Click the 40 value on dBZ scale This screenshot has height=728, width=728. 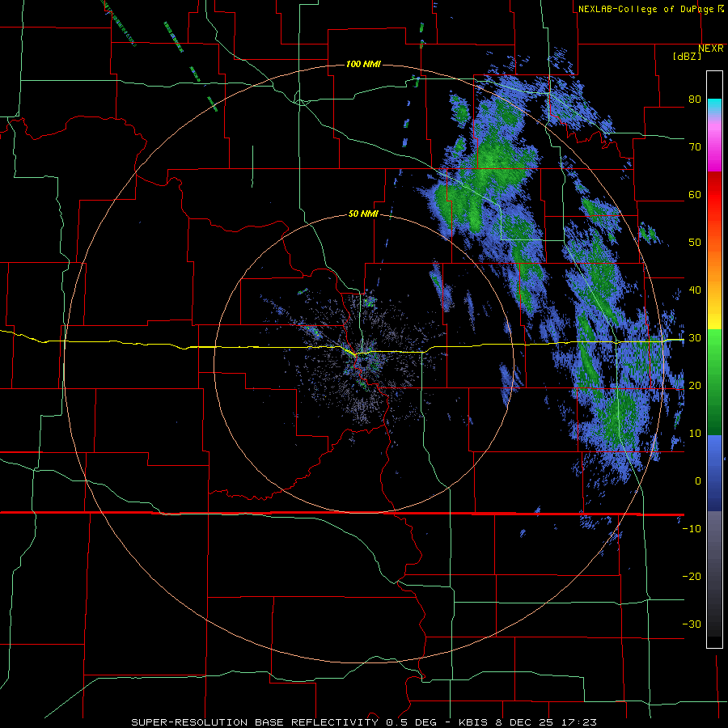pos(695,290)
